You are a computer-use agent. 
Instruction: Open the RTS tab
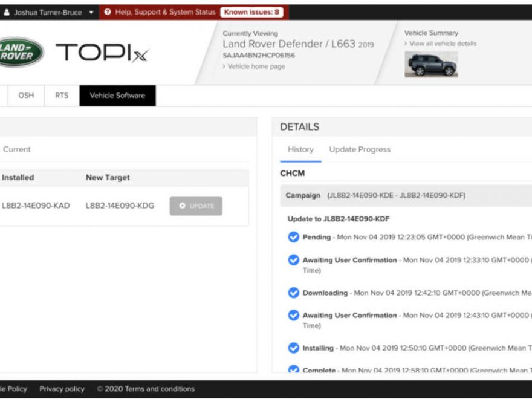[62, 96]
